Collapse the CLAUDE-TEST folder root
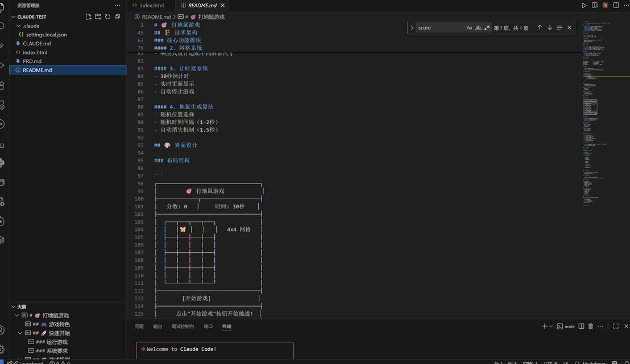This screenshot has height=364, width=630. (x=13, y=17)
